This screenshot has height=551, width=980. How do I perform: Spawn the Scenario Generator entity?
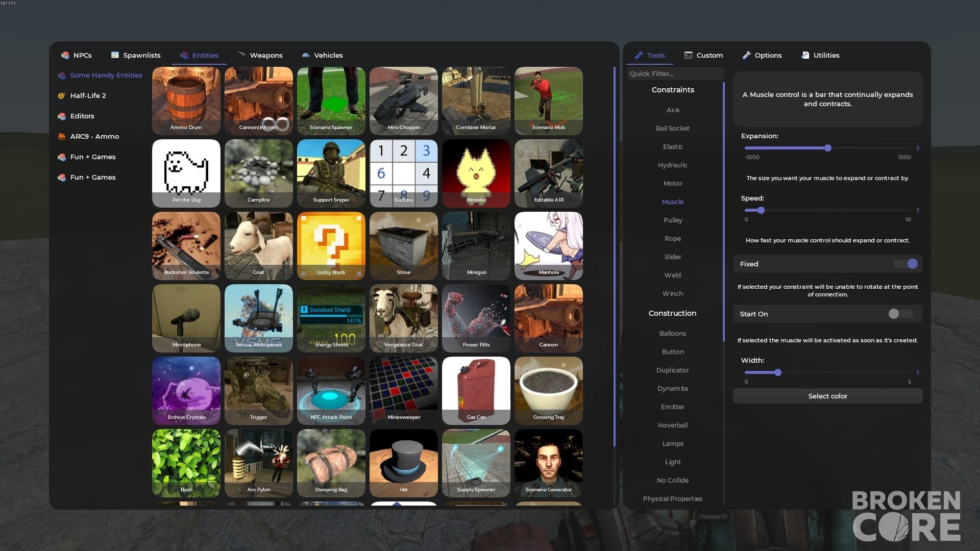click(549, 463)
